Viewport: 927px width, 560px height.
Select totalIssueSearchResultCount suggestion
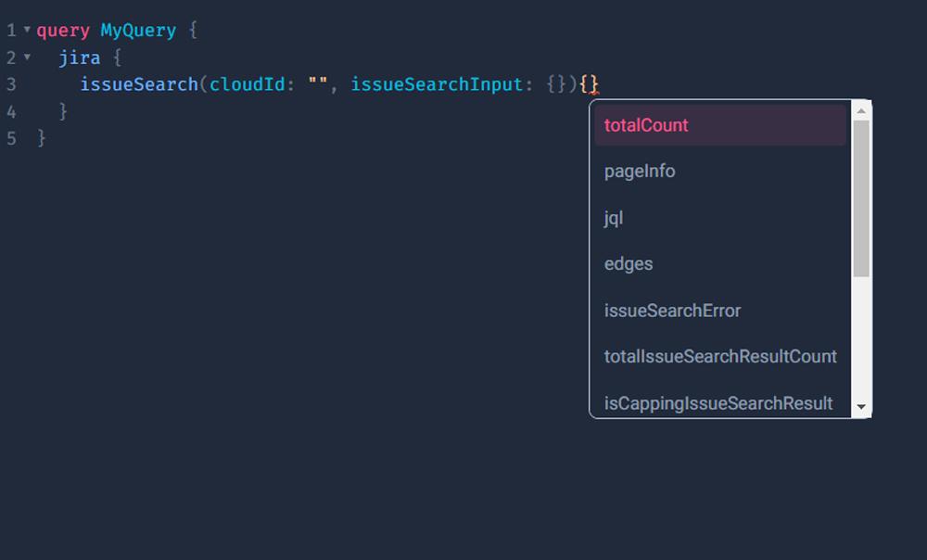(x=720, y=357)
